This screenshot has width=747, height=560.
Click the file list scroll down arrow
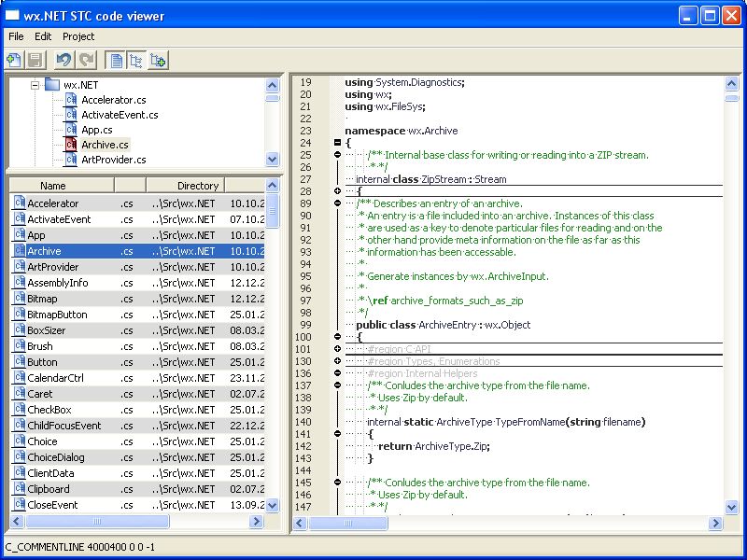272,505
